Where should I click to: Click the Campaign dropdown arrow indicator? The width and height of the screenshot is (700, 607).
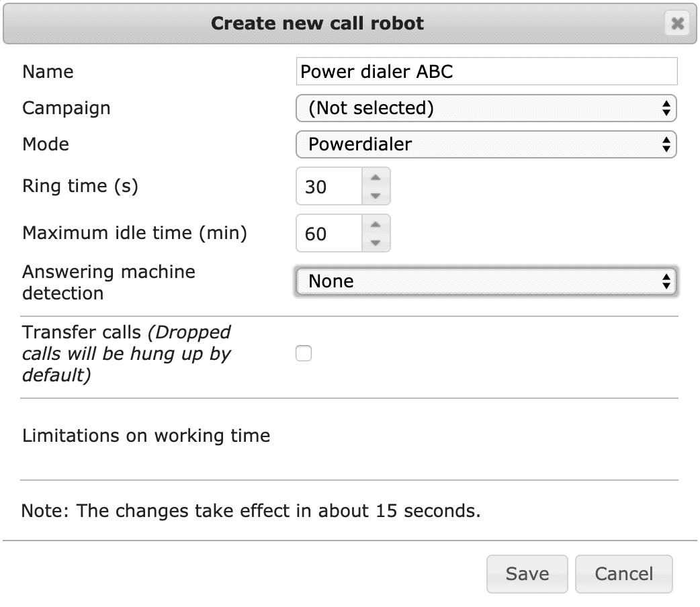coord(666,108)
